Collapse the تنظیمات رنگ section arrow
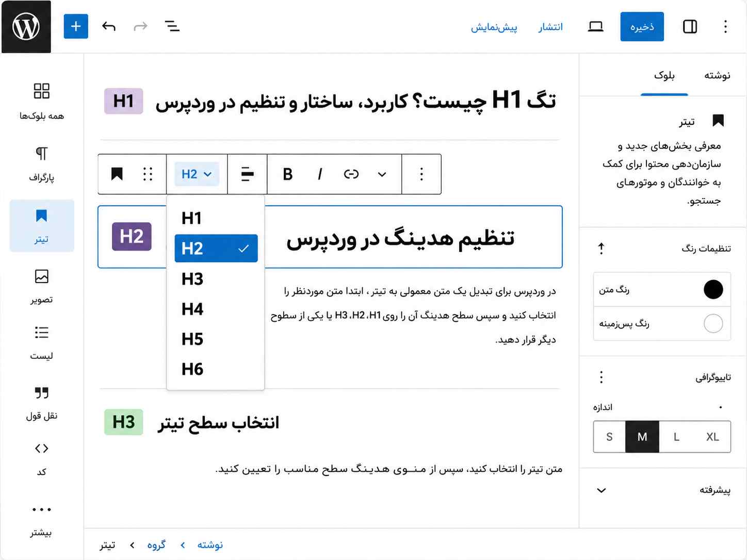 (x=601, y=249)
